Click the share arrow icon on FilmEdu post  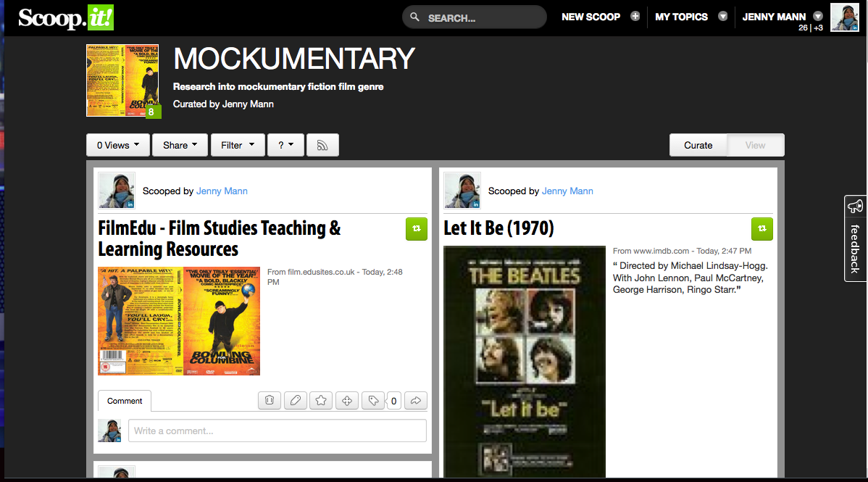point(416,400)
